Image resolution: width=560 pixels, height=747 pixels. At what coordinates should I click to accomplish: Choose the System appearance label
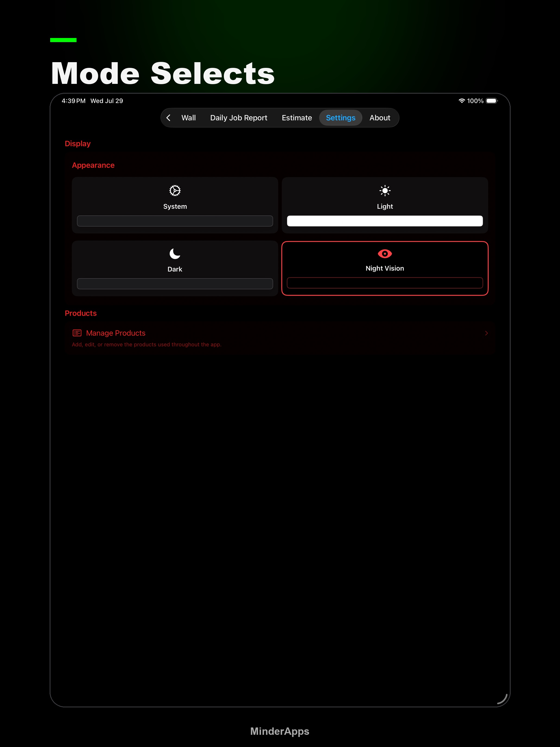pos(175,206)
